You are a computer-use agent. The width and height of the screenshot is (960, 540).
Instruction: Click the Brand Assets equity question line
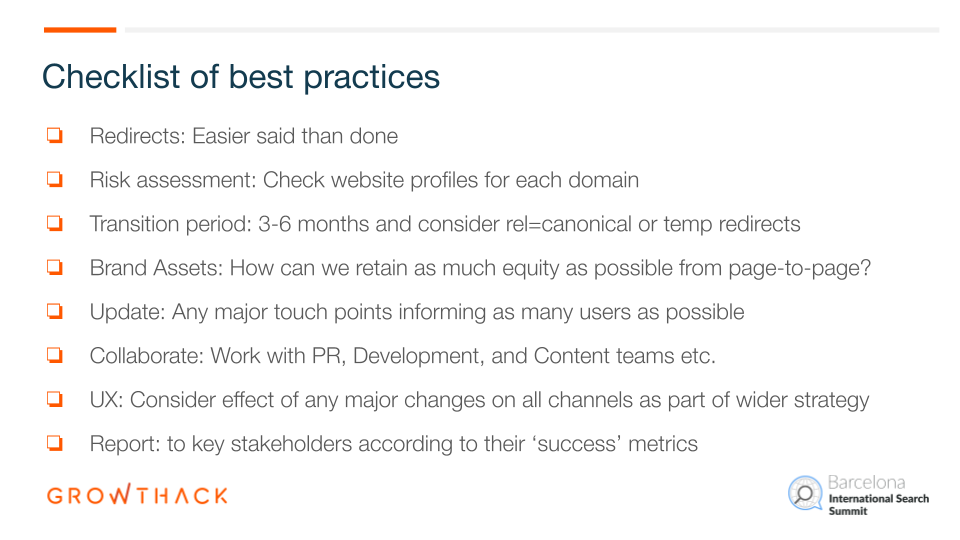(480, 269)
